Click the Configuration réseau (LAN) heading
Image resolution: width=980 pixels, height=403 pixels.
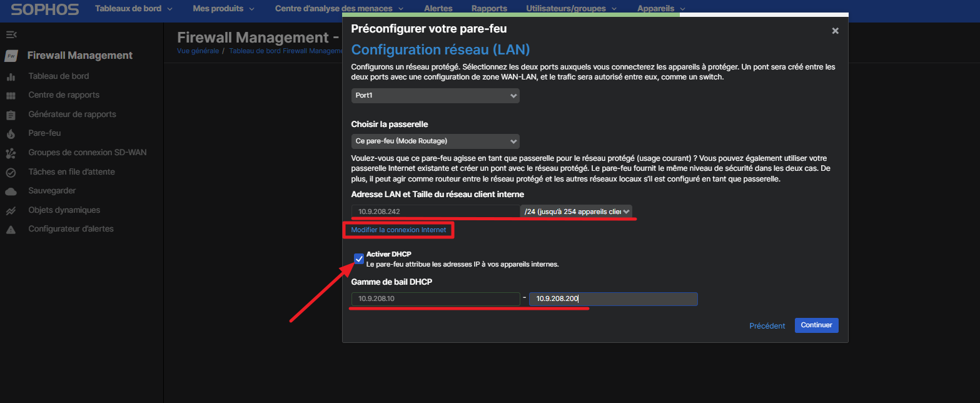coord(441,49)
